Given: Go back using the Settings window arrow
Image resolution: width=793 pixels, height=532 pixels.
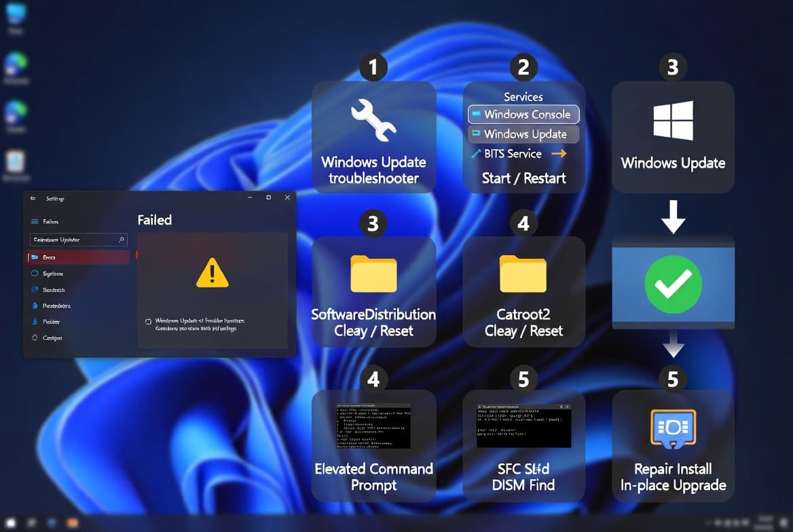Looking at the screenshot, I should (33, 198).
